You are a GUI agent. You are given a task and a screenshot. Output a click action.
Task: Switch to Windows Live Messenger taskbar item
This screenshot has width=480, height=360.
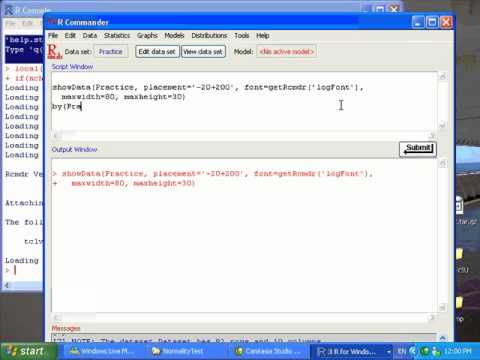[x=102, y=351]
